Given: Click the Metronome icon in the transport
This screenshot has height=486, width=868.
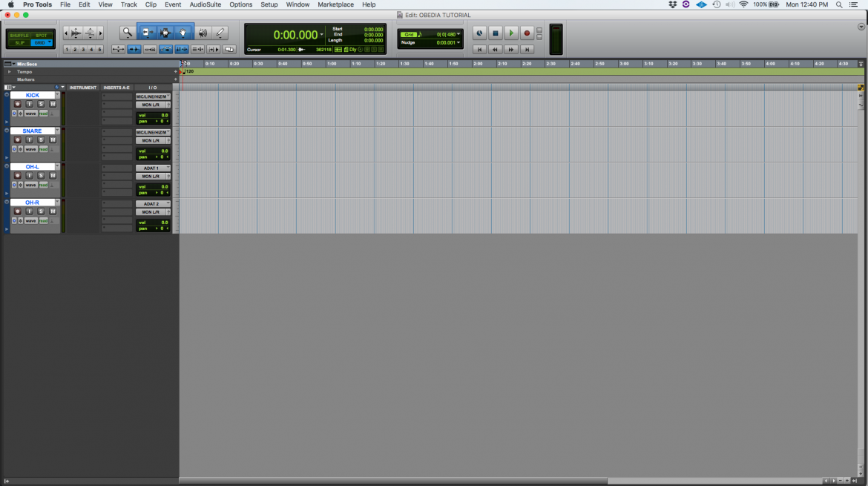Looking at the screenshot, I should click(479, 33).
